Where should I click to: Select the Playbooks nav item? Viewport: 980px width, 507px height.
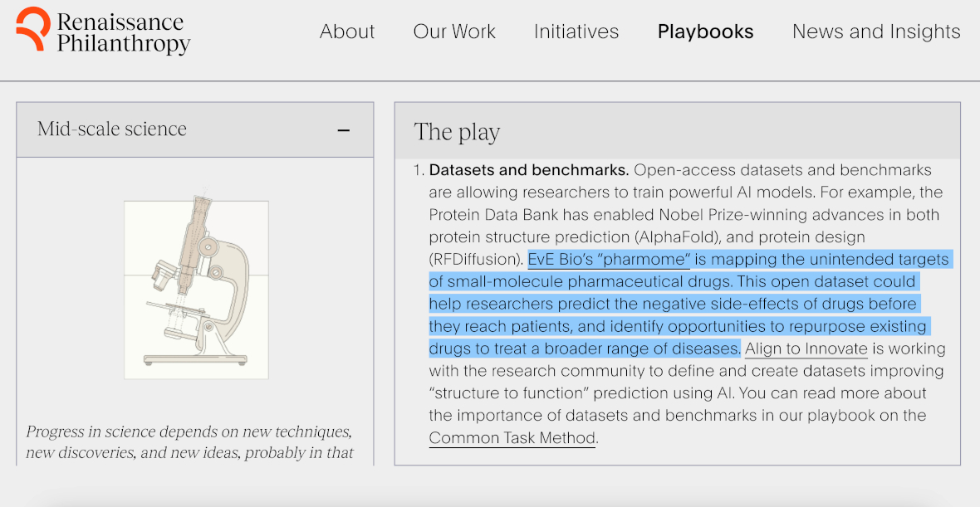(x=705, y=32)
